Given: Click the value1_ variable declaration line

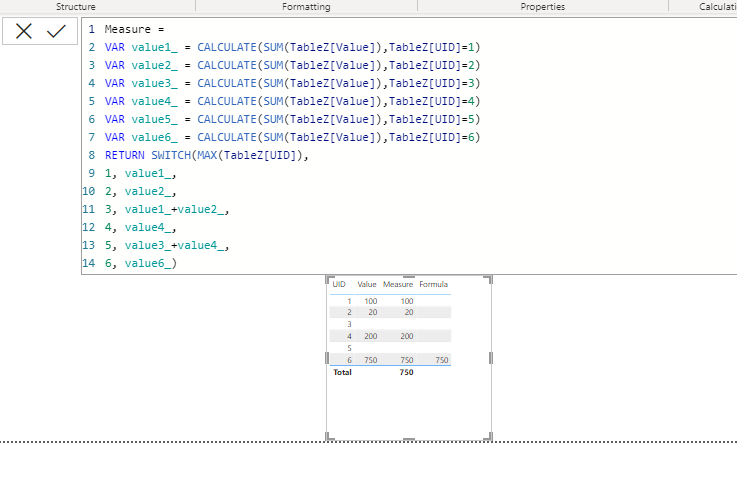Looking at the screenshot, I should 292,47.
